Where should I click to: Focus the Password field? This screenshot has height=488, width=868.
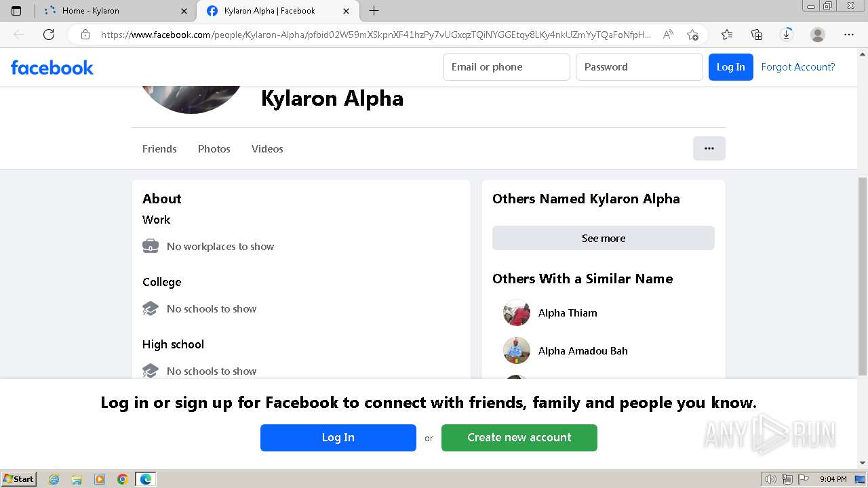tap(639, 67)
